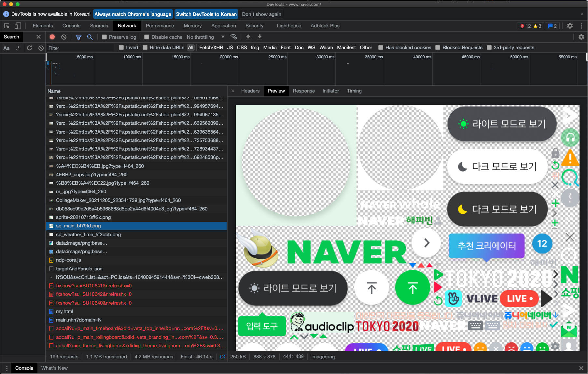This screenshot has width=588, height=374.
Task: Filter requests by JS type
Action: click(x=230, y=48)
